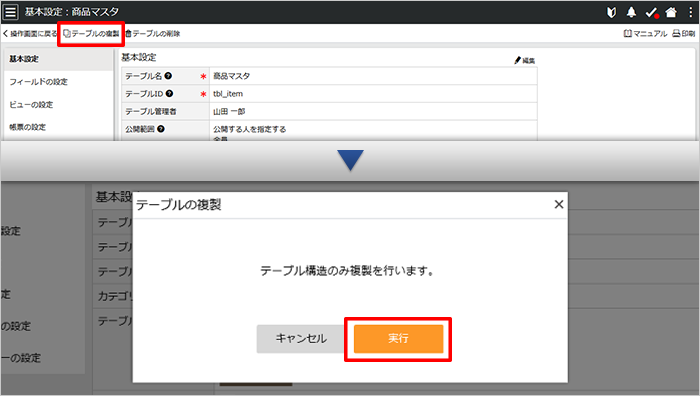Image resolution: width=700 pixels, height=396 pixels.
Task: Click help icon next to テーブルID
Action: 169,94
